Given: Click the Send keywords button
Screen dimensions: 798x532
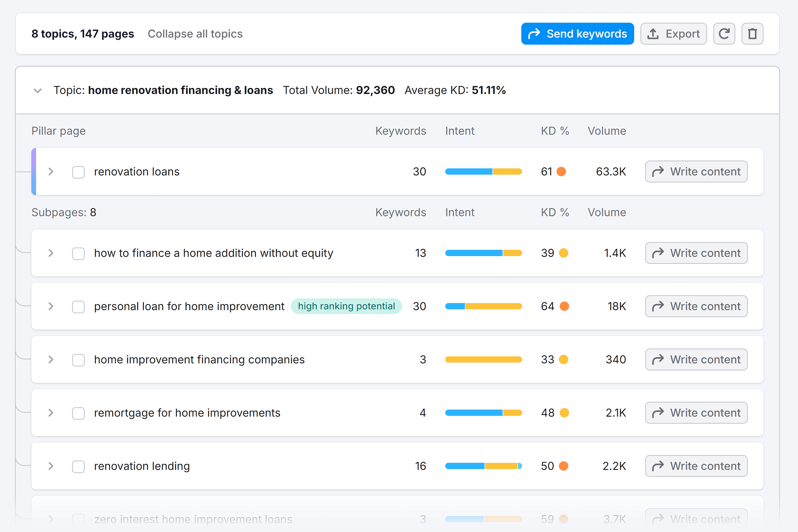Looking at the screenshot, I should pos(577,33).
